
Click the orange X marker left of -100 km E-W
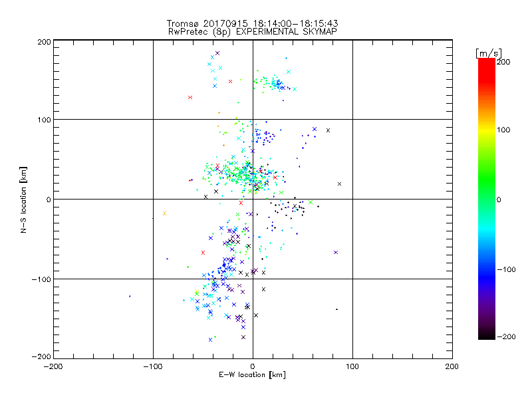coord(164,213)
